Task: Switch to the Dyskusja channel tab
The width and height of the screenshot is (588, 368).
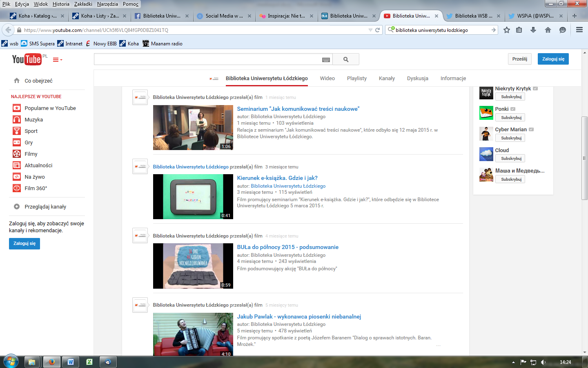Action: click(x=418, y=78)
